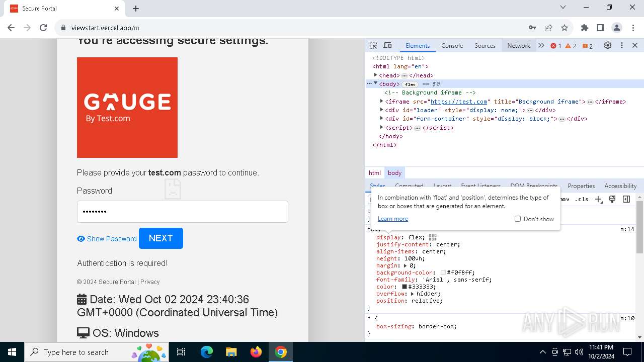
Task: Toggle the flex badge on body
Action: [411, 84]
